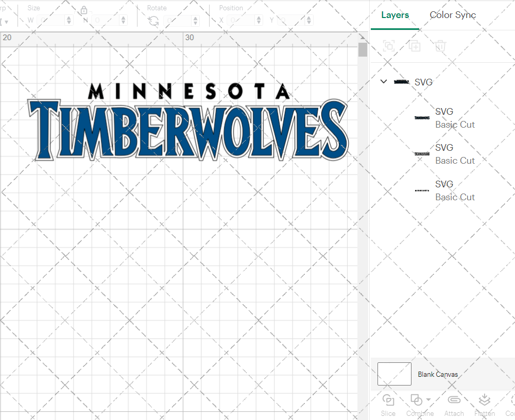This screenshot has height=420, width=515.
Task: Click the Width size input field
Action: click(50, 21)
